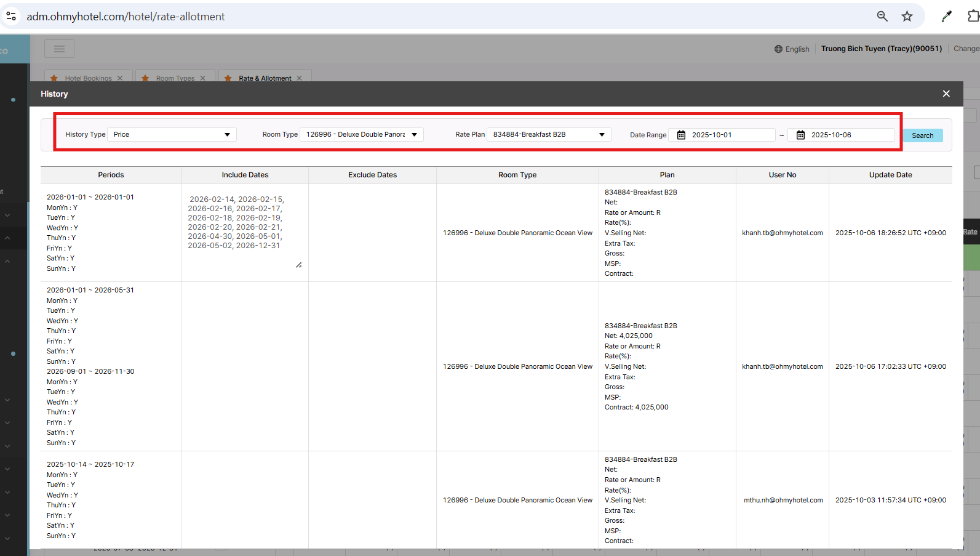
Task: Open the History Type dropdown
Action: 172,134
